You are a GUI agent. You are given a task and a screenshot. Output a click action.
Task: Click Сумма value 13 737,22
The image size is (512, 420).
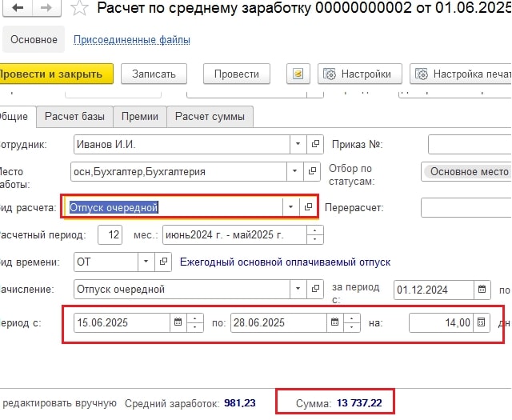click(x=359, y=403)
